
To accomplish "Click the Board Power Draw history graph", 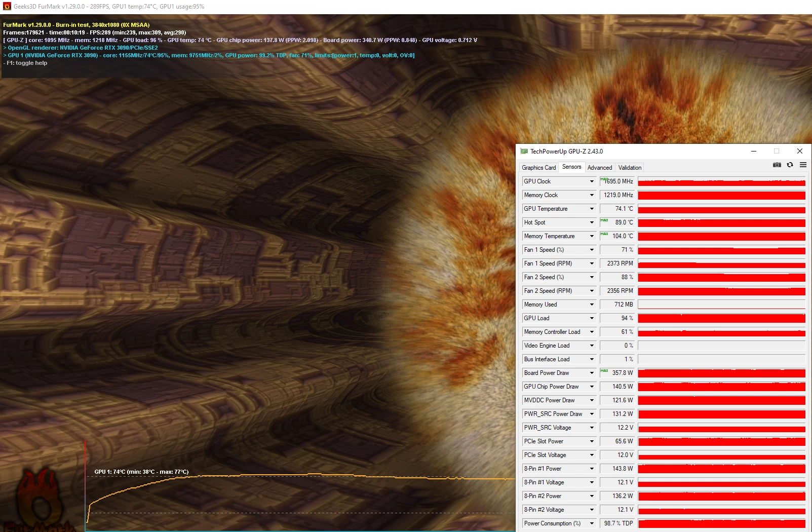I will pyautogui.click(x=721, y=373).
